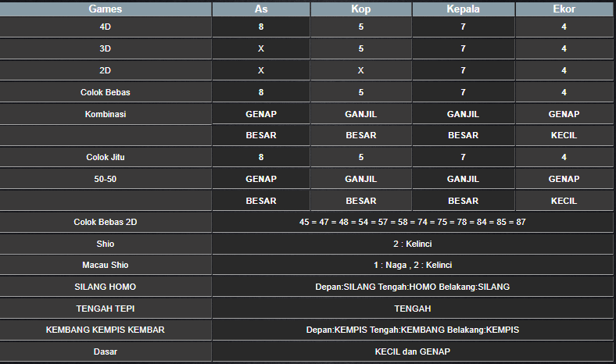616x364 pixels.
Task: Select the 50-50 row label
Action: 106,179
